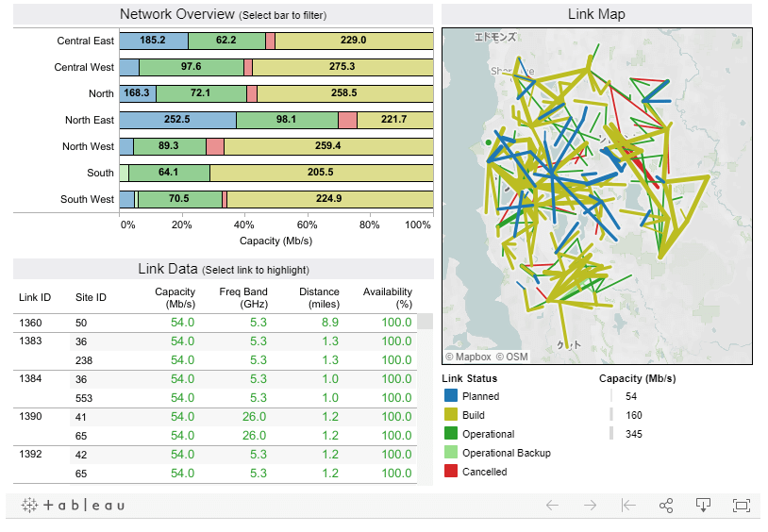This screenshot has width=768, height=532.
Task: Select Link ID 1384 in table
Action: pyautogui.click(x=30, y=378)
